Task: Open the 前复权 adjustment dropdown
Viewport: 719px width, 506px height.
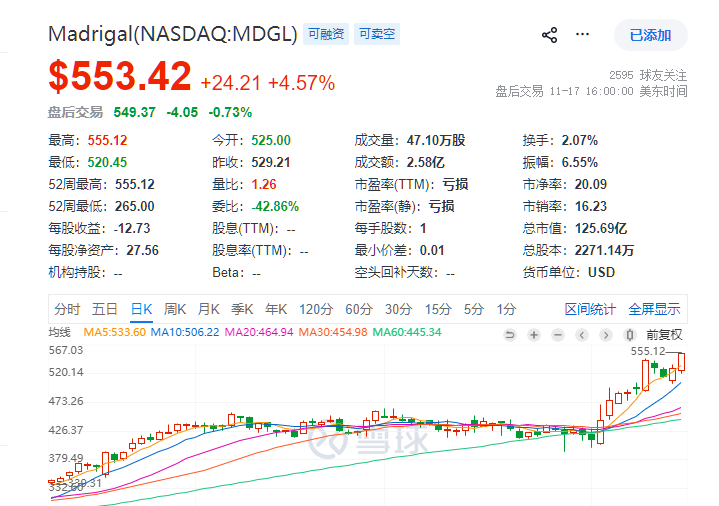Action: [664, 335]
